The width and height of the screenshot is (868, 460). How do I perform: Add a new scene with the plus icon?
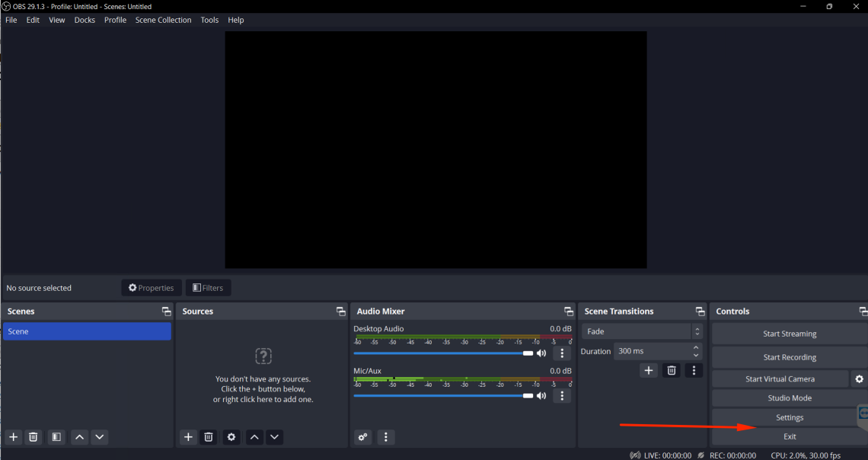(12, 436)
